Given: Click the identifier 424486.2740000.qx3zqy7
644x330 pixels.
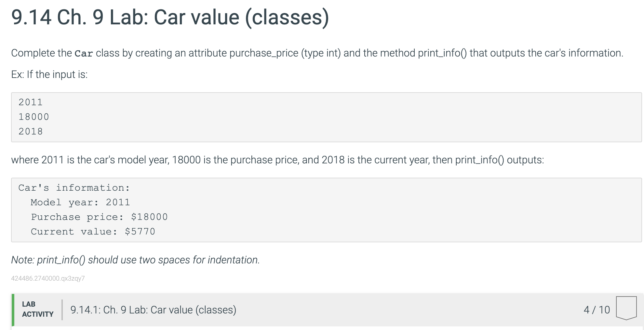Looking at the screenshot, I should coord(48,278).
